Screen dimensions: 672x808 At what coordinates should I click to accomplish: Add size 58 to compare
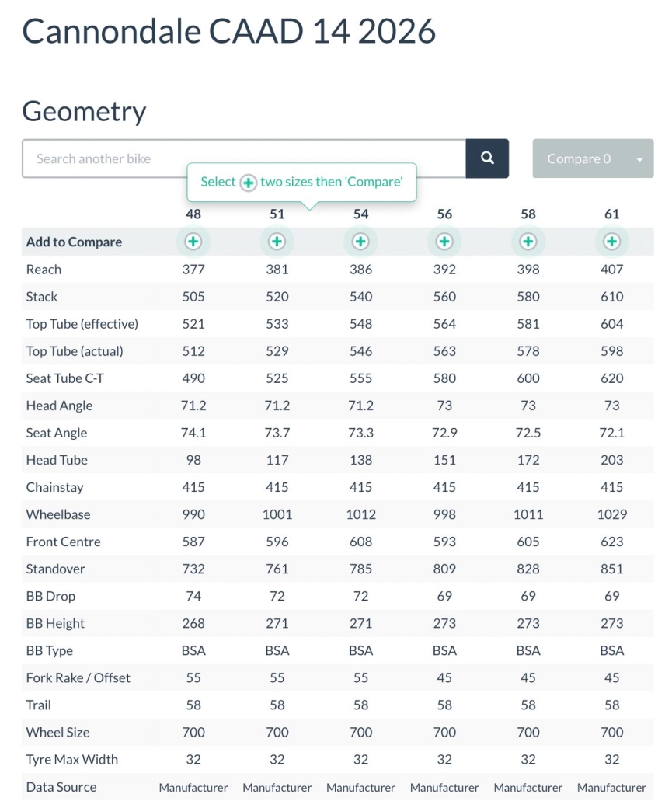pos(528,242)
